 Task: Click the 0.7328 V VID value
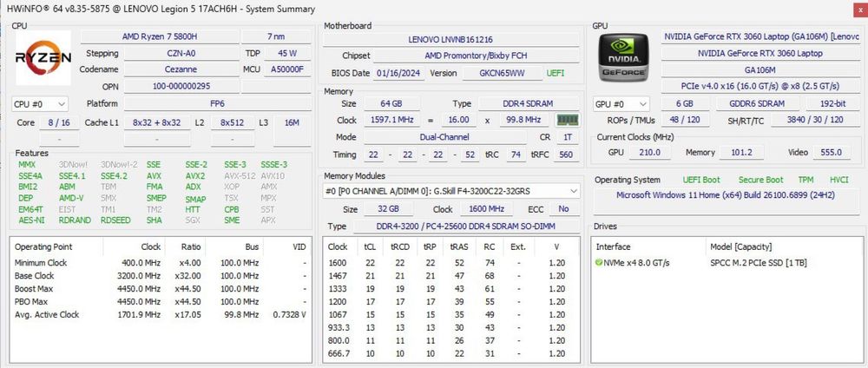pyautogui.click(x=290, y=314)
